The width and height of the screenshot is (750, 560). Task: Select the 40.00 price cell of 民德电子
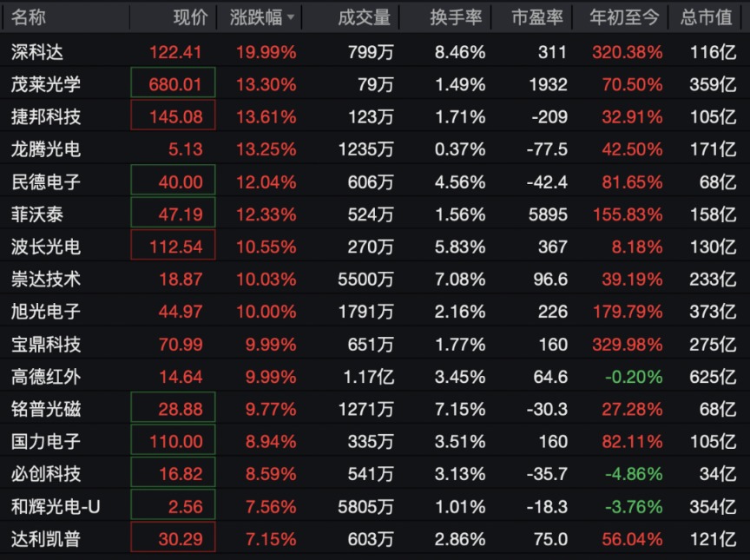[173, 181]
